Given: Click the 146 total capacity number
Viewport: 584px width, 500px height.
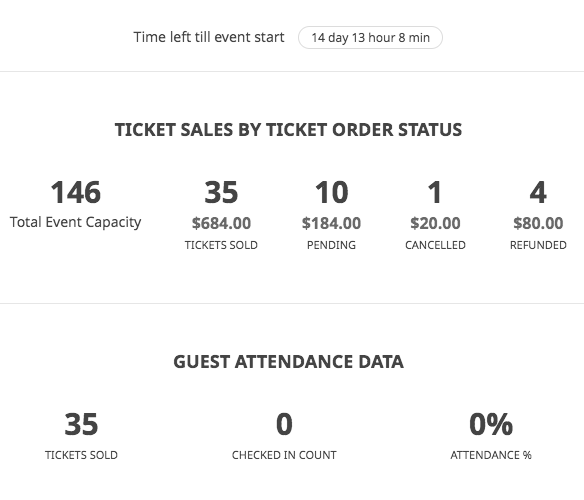Looking at the screenshot, I should click(76, 192).
